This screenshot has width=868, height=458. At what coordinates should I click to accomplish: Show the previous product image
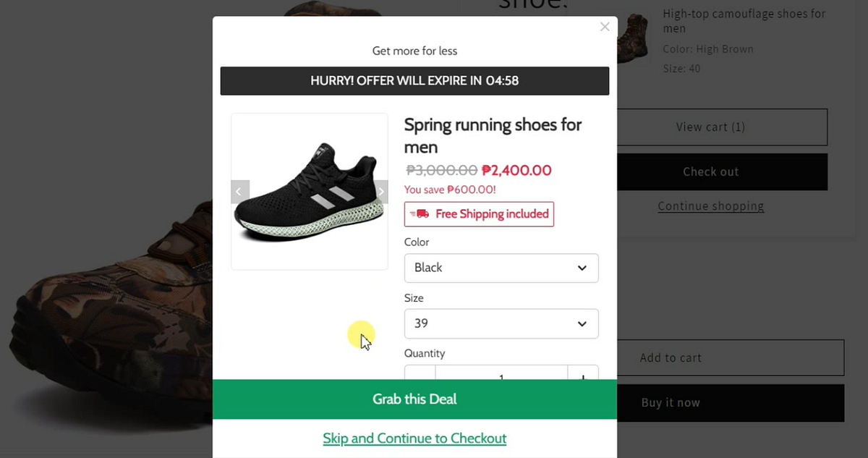tap(239, 191)
